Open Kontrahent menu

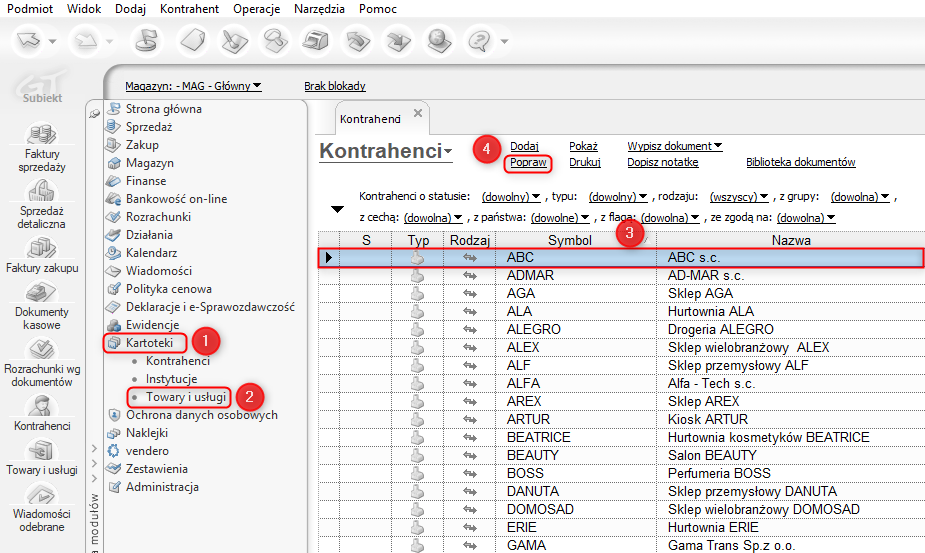[189, 9]
